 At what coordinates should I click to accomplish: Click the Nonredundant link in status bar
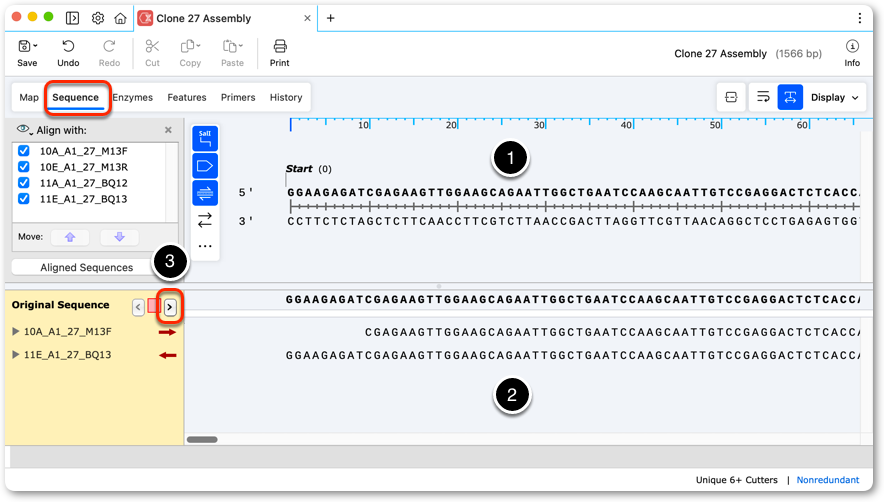[x=828, y=480]
